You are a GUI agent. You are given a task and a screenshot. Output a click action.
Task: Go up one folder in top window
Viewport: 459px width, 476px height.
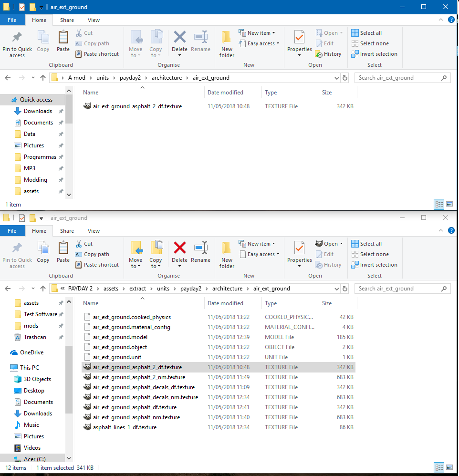point(43,78)
